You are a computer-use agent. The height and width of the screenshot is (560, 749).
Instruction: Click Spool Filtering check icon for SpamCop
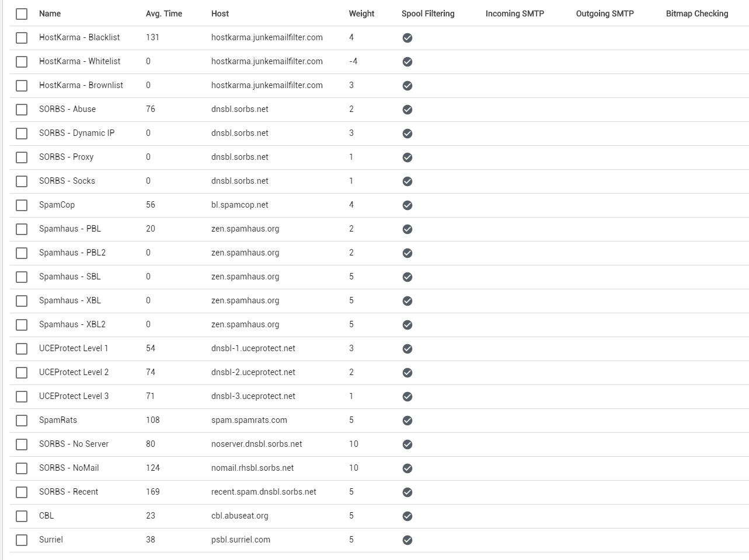coord(407,205)
